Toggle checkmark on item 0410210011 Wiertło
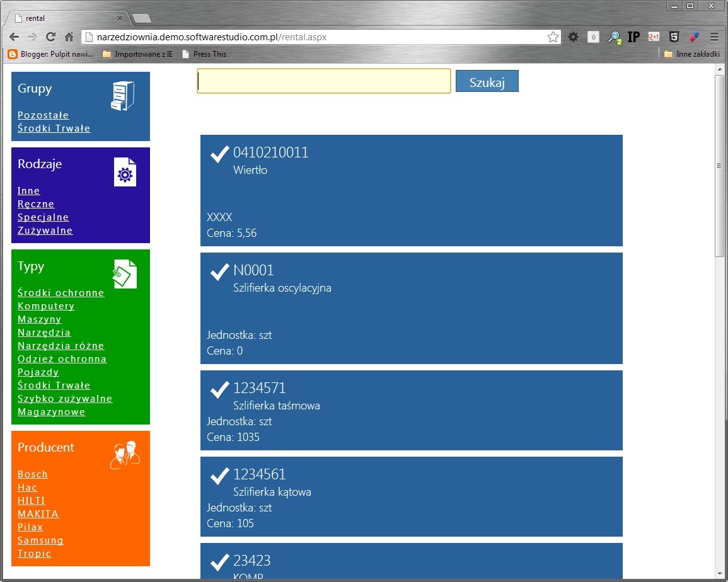The height and width of the screenshot is (582, 728). click(219, 154)
